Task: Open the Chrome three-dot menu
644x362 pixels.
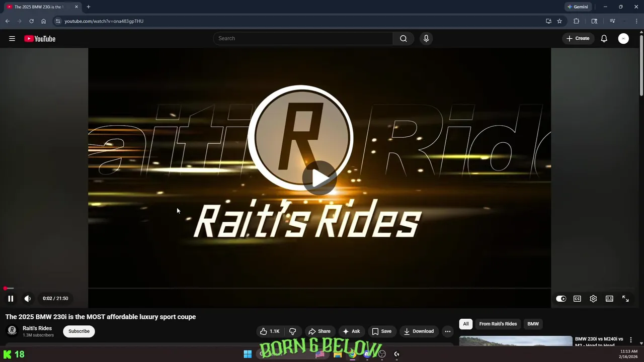Action: coord(637,21)
